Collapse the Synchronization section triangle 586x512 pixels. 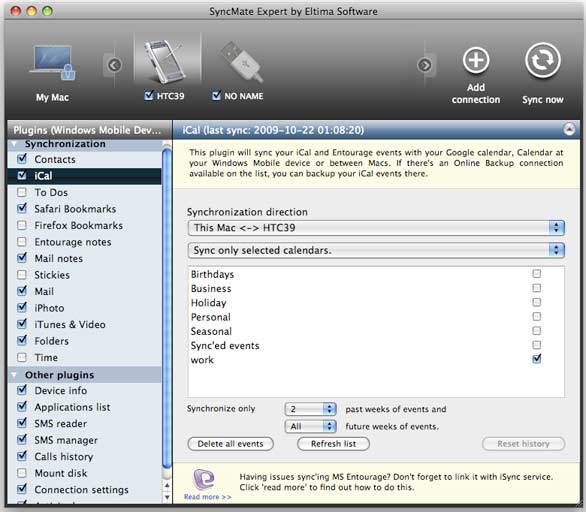click(x=14, y=144)
